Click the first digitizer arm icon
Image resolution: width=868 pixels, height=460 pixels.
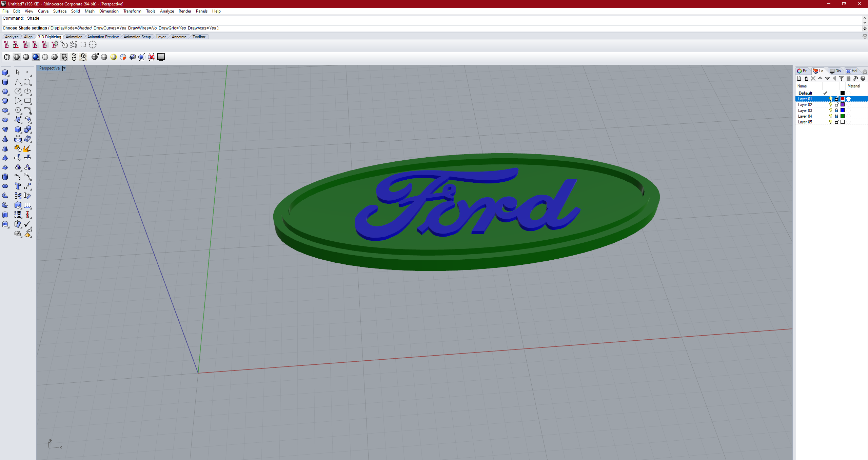click(x=6, y=45)
